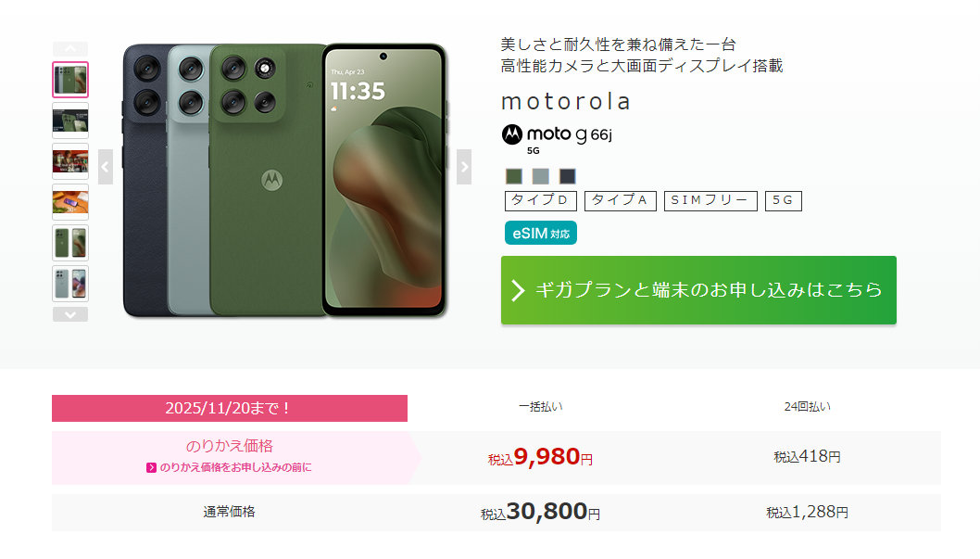
Task: Click the thumbnail strip up arrow
Action: [x=70, y=49]
